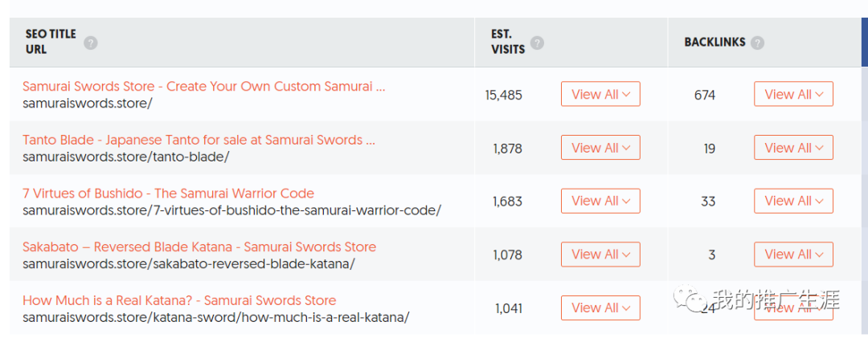Expand visits View All for homepage row
The height and width of the screenshot is (338, 868).
600,95
